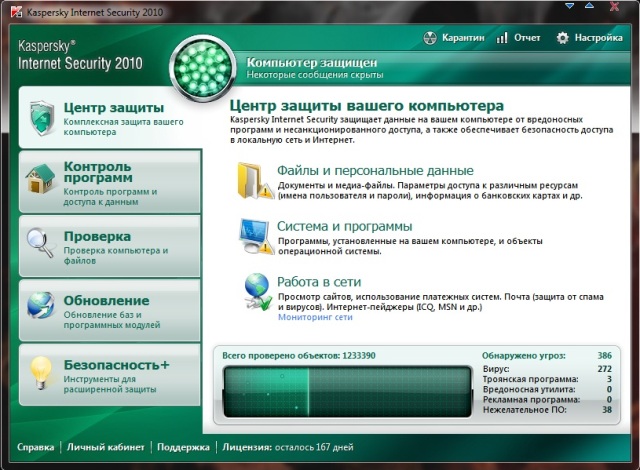
Task: Click the folder icon with warning sign
Action: click(256, 181)
